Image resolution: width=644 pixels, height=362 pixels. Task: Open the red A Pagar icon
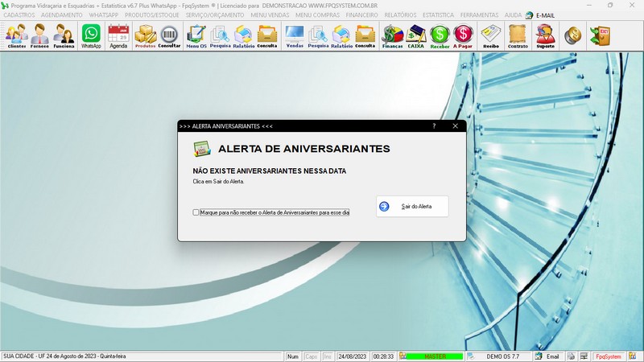(463, 36)
